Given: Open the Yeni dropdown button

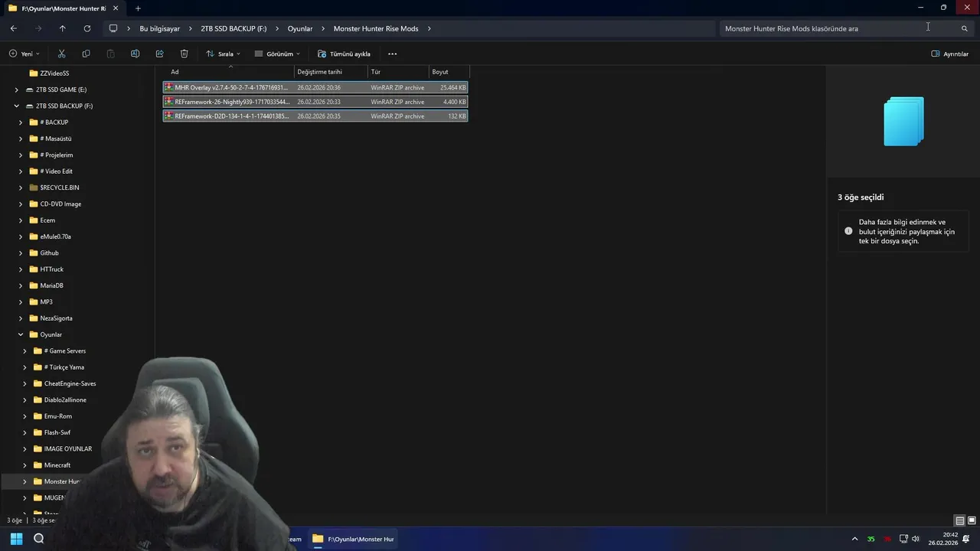Looking at the screenshot, I should click(24, 54).
